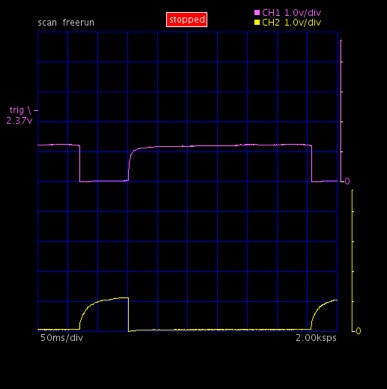The width and height of the screenshot is (387, 389).
Task: Click the vertical drop of the yellow CH2 pulse
Action: click(x=129, y=314)
